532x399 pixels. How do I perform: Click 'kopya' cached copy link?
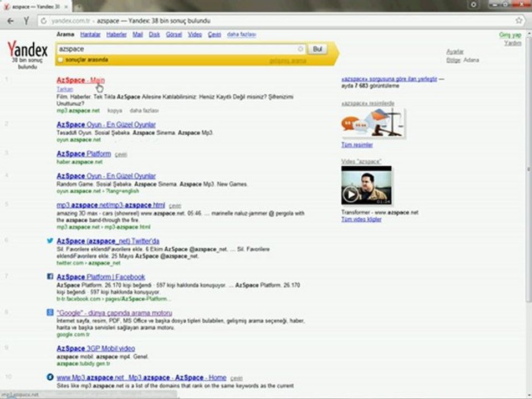coord(115,111)
